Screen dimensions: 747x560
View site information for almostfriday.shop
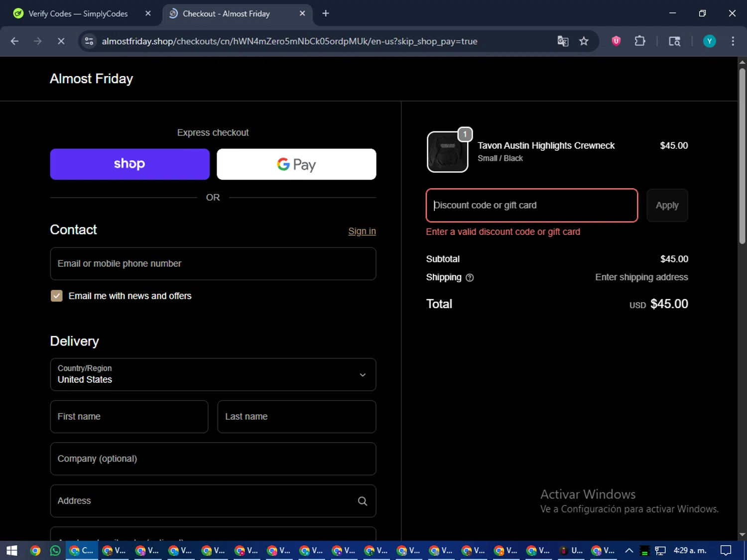(x=89, y=41)
